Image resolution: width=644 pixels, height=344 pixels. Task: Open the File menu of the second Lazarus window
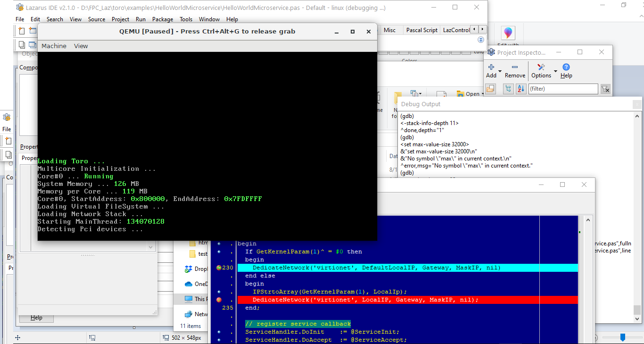click(x=7, y=129)
